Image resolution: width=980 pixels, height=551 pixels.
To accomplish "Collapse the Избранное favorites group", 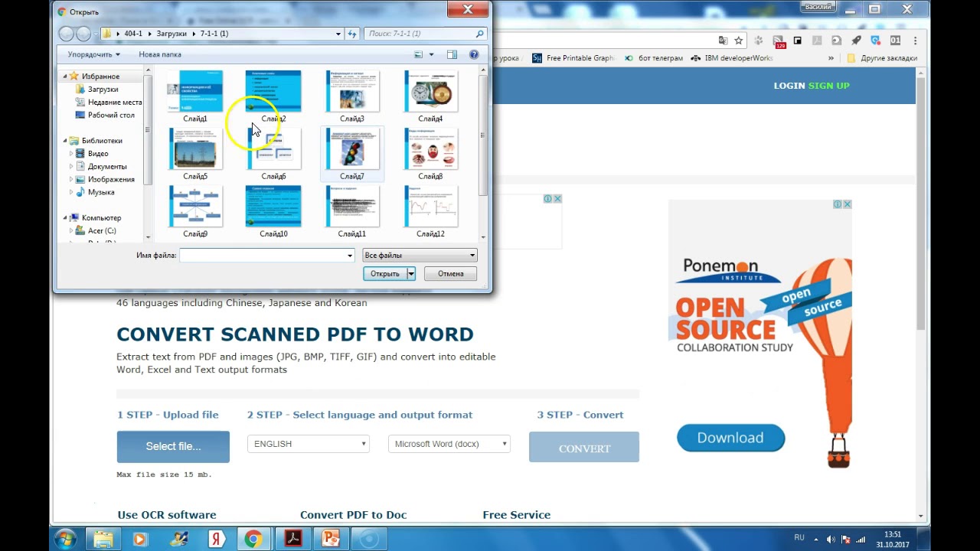I will [65, 77].
